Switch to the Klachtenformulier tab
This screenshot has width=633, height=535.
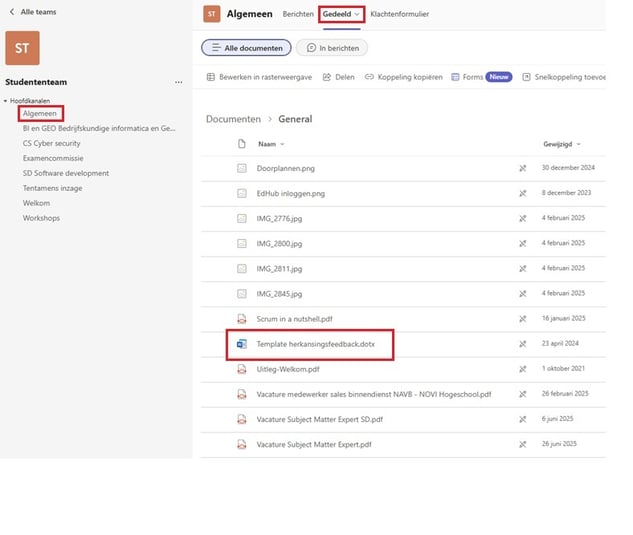400,14
